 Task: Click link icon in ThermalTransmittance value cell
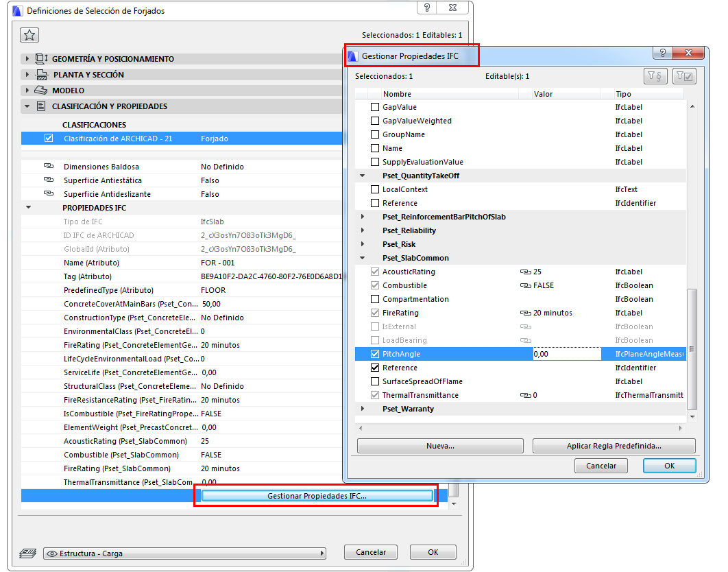(526, 396)
